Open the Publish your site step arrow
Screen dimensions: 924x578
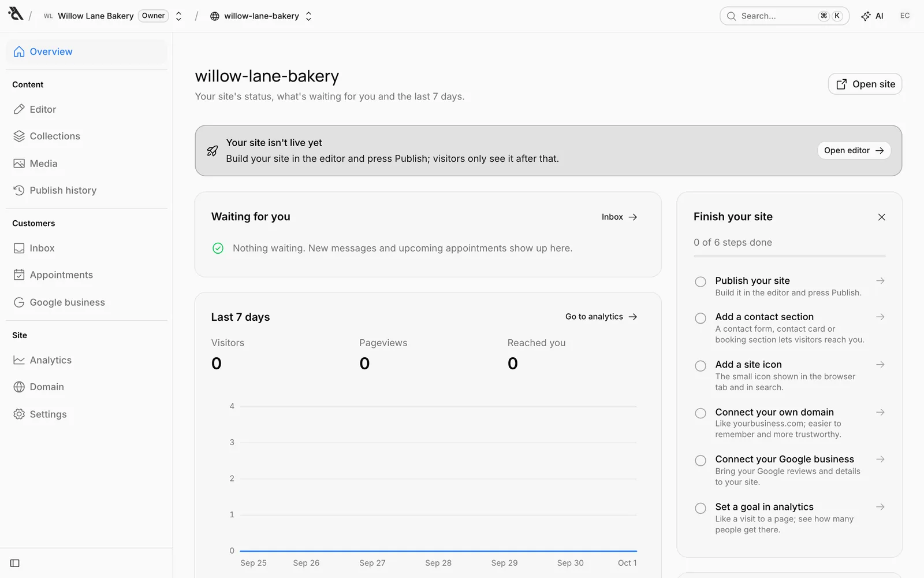tap(880, 281)
